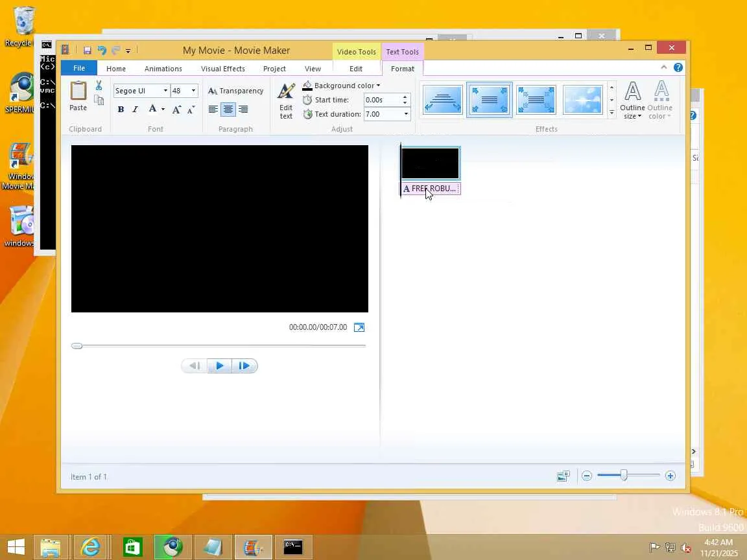This screenshot has height=560, width=747.
Task: Open Video Tools Edit tab
Action: tap(356, 69)
